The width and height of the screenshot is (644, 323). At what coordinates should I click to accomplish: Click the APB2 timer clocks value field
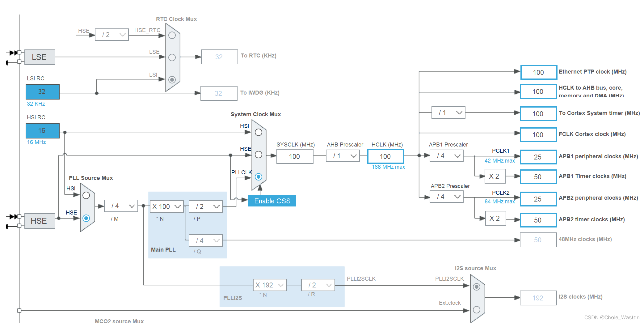[x=538, y=220]
